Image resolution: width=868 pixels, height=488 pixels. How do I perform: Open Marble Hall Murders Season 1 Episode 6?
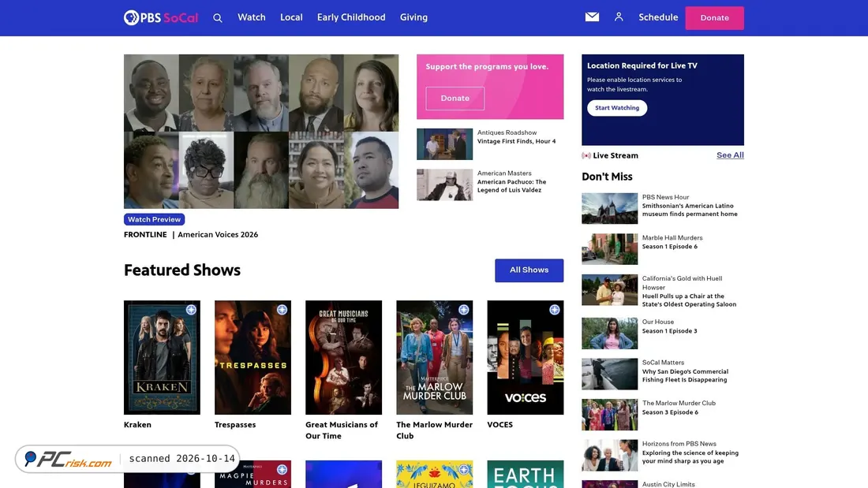pyautogui.click(x=670, y=247)
